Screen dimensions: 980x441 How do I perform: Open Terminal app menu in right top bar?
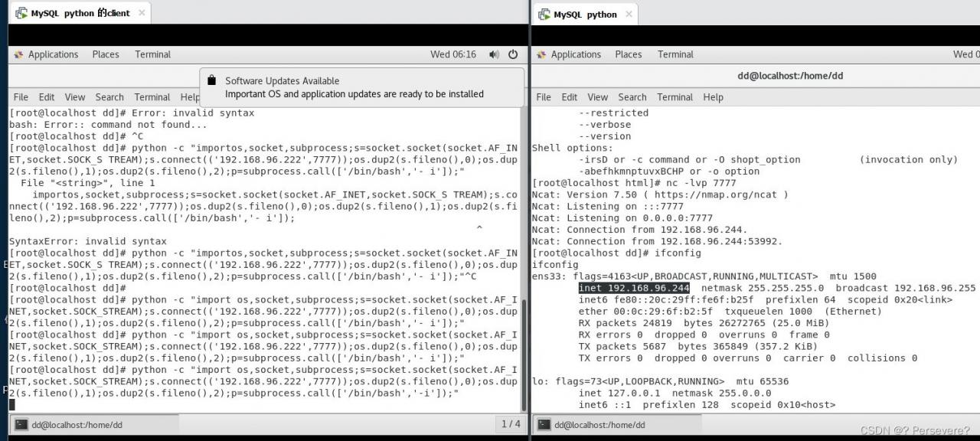(x=675, y=54)
